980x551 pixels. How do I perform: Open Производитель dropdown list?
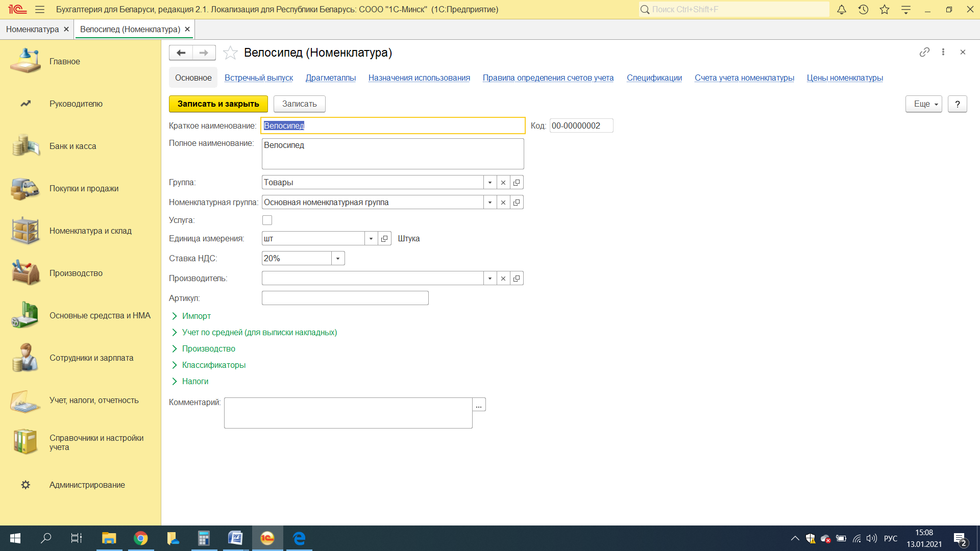coord(490,278)
